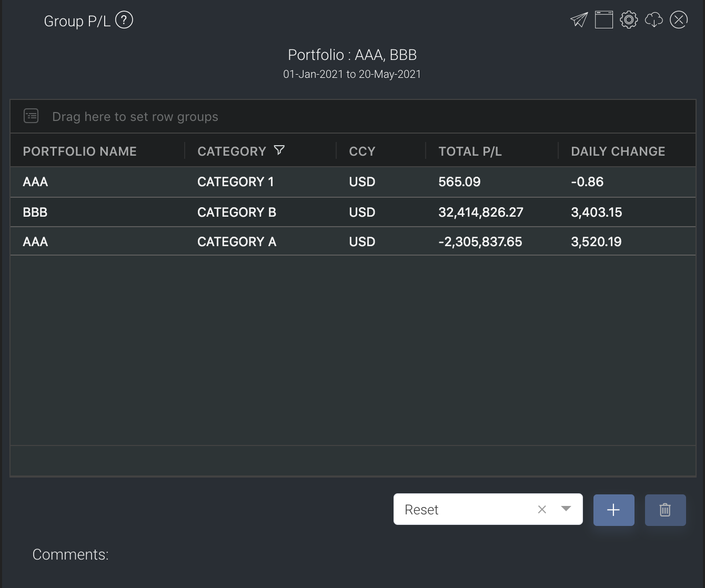Expand the Reset dropdown arrow
Screen dimensions: 705x588
point(566,509)
